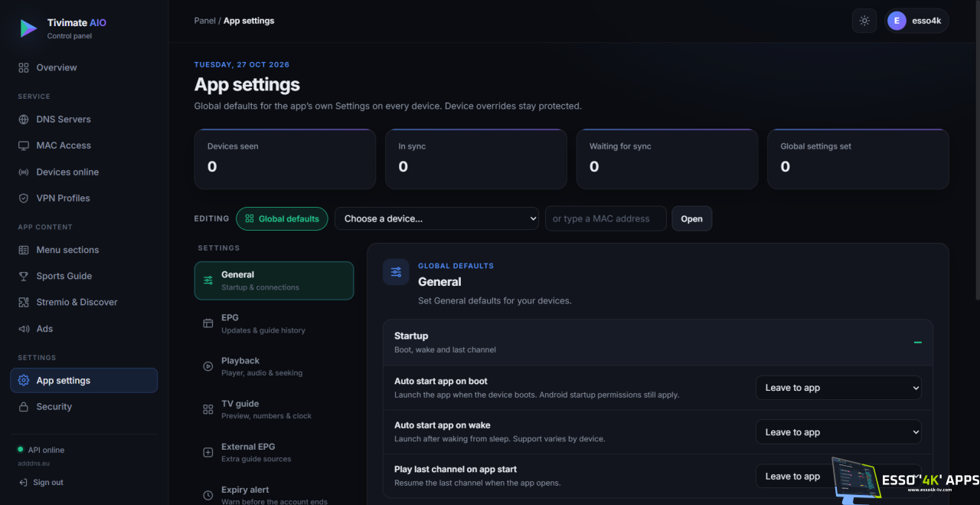Screen dimensions: 980x505
Task: Click the Open button next to MAC field
Action: [x=692, y=218]
